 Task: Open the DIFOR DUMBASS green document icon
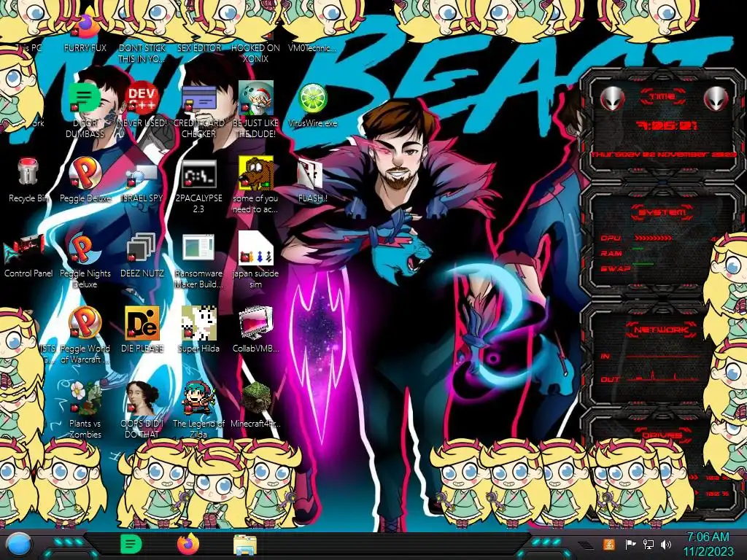point(85,98)
